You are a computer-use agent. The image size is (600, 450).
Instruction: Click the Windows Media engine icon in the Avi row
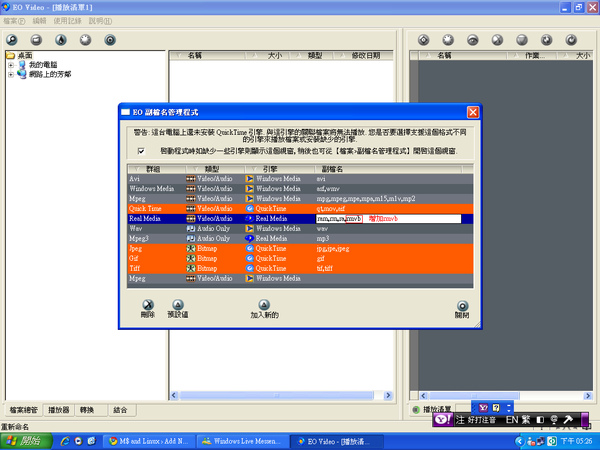(x=249, y=179)
